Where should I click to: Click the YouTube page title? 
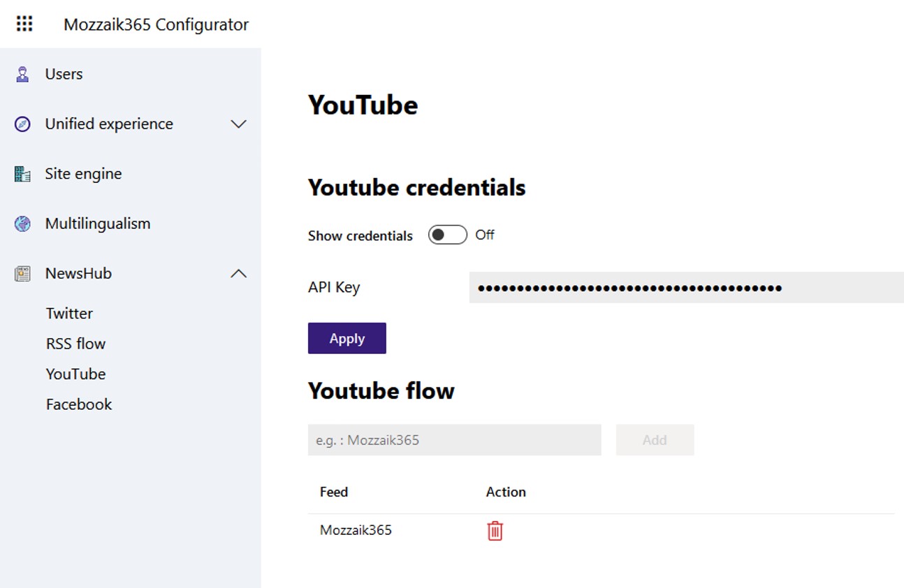point(363,105)
